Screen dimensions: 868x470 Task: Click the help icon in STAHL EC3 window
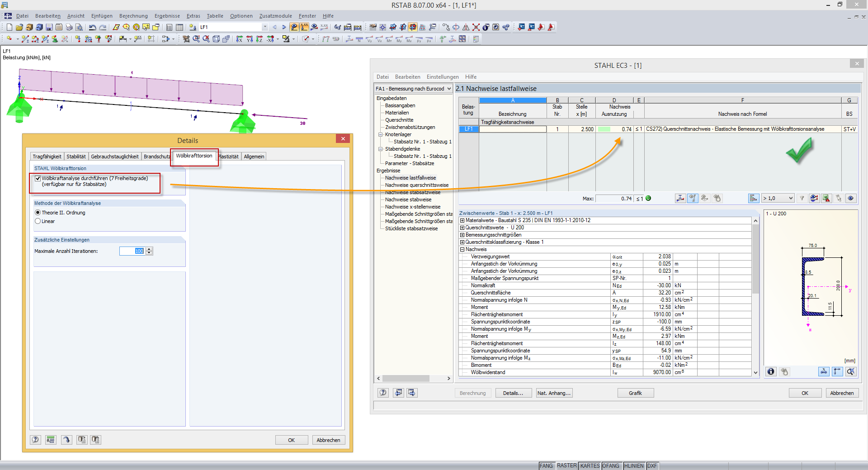point(383,393)
